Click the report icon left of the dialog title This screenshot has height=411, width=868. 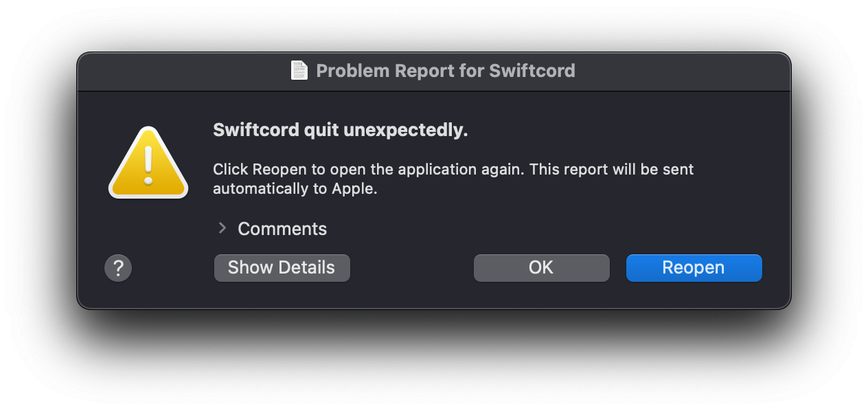click(299, 70)
